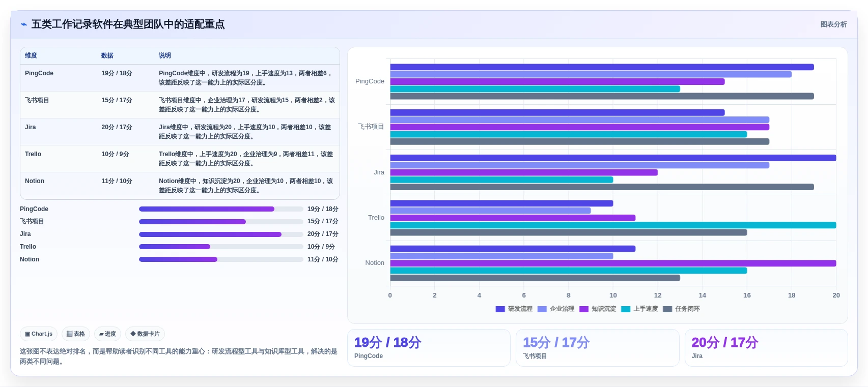Click Notion 知识沉淀 bar in chart
This screenshot has width=868, height=387.
pos(613,263)
